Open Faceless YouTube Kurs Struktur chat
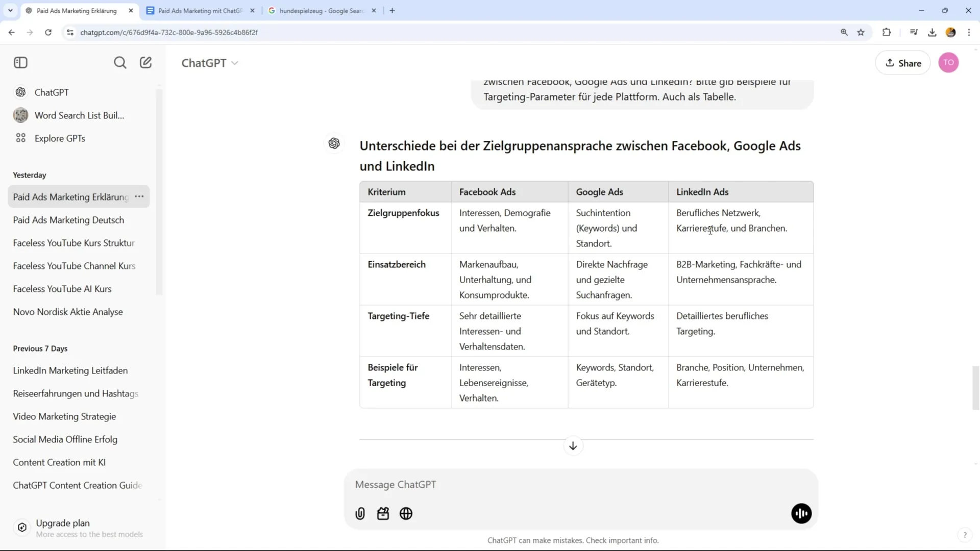 coord(79,243)
